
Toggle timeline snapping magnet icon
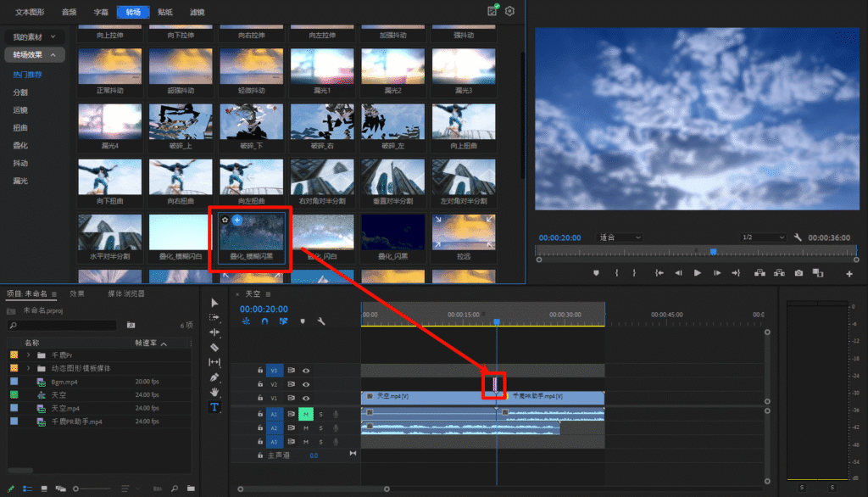tap(264, 321)
